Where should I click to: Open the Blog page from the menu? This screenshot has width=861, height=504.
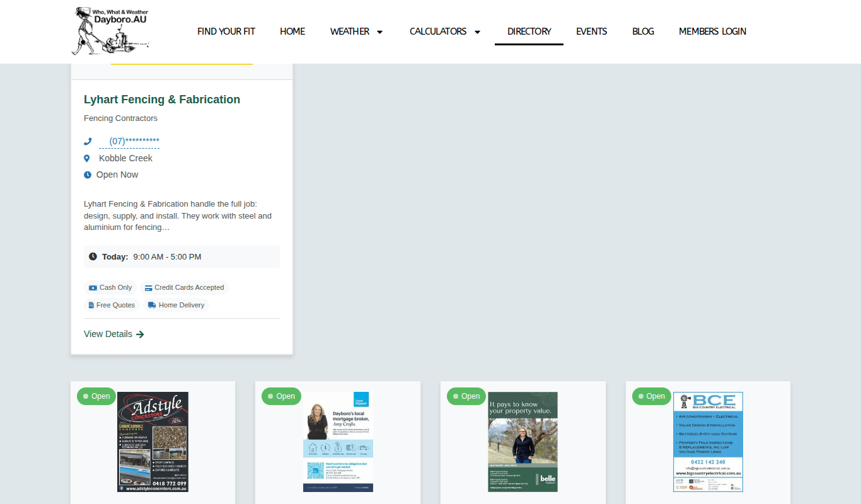click(x=643, y=31)
